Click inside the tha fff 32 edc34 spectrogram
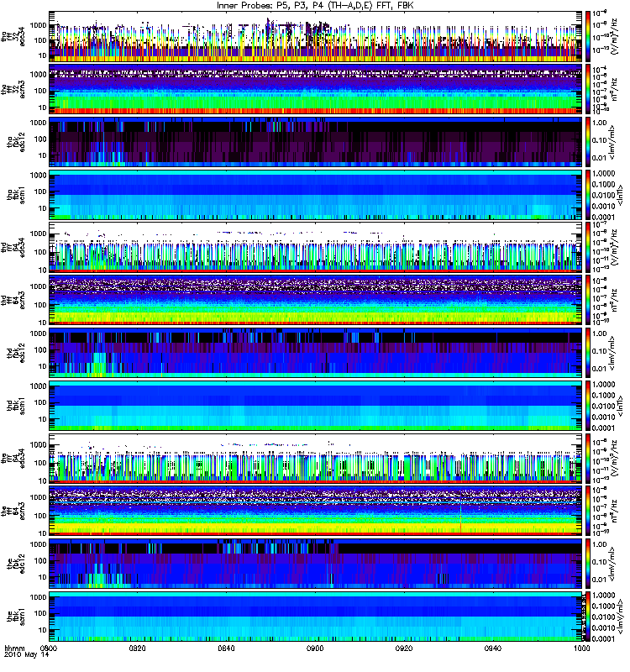The width and height of the screenshot is (630, 672). coord(315,36)
